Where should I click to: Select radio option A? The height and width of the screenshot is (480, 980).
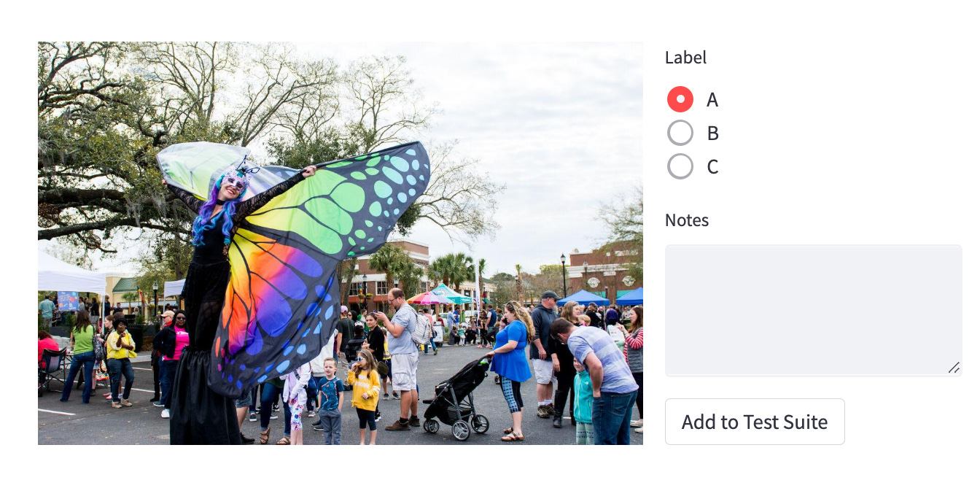[680, 99]
